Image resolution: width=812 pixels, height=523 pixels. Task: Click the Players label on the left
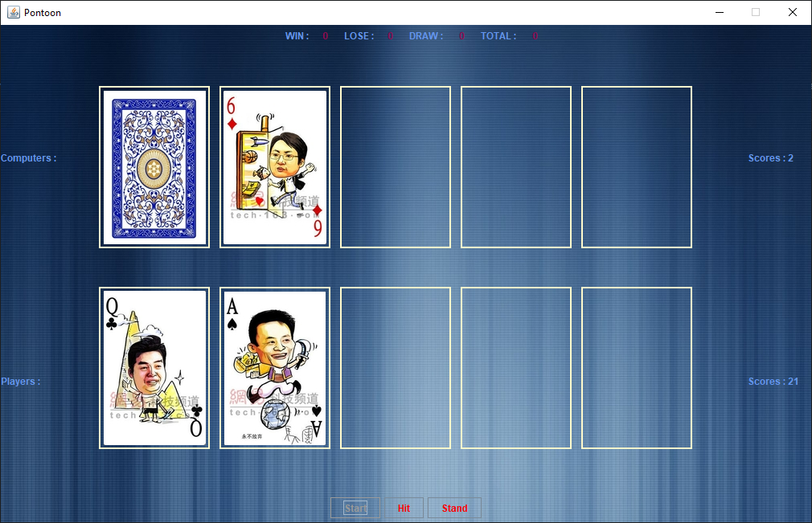coord(21,381)
